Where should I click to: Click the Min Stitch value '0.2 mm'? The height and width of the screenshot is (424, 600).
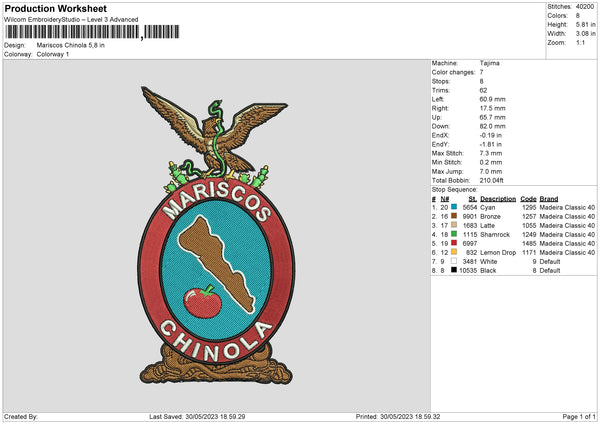[491, 162]
